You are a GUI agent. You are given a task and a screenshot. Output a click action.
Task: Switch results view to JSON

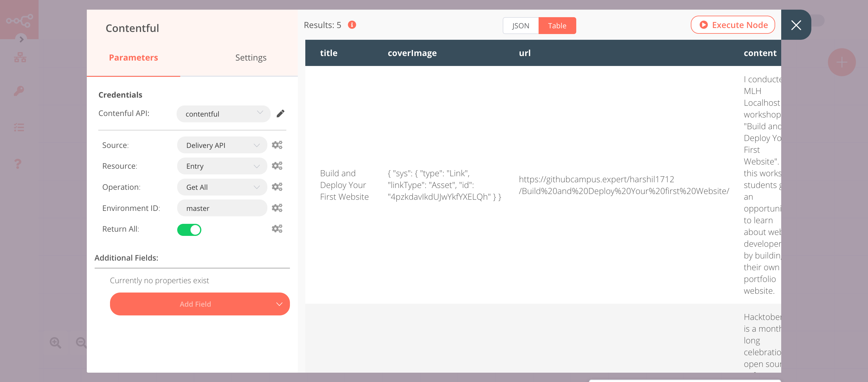pyautogui.click(x=520, y=25)
